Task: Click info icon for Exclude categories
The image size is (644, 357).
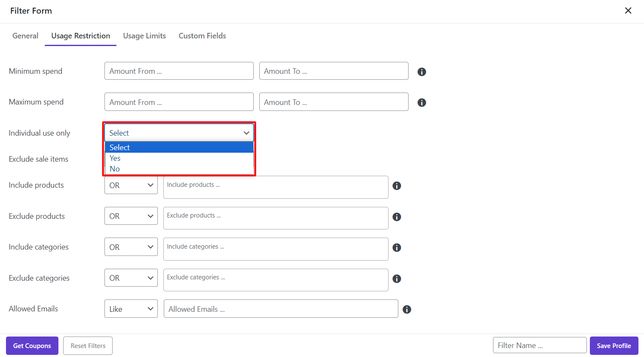Action: pos(397,279)
